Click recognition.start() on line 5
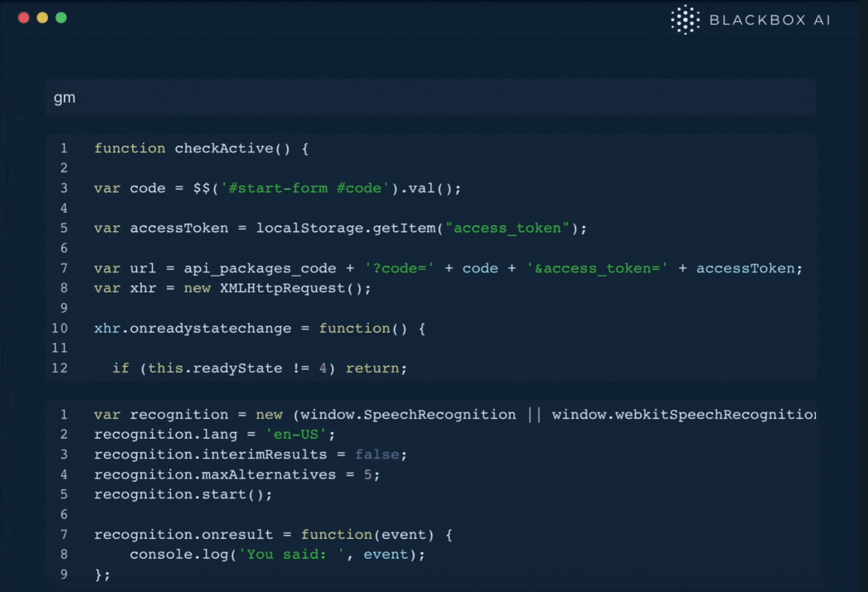Screen dimensions: 868x592 click(184, 494)
